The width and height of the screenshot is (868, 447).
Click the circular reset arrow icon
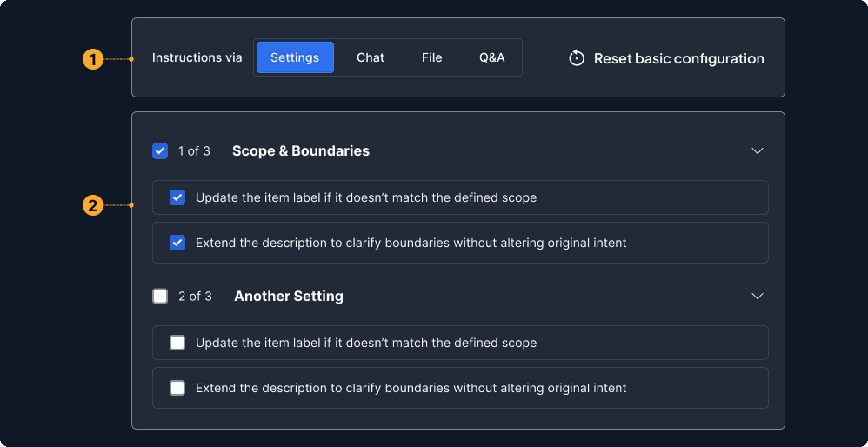(576, 58)
